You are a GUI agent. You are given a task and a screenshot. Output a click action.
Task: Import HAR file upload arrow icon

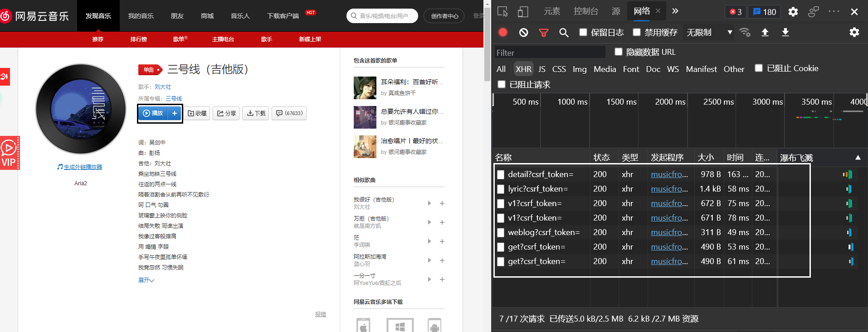[x=765, y=32]
